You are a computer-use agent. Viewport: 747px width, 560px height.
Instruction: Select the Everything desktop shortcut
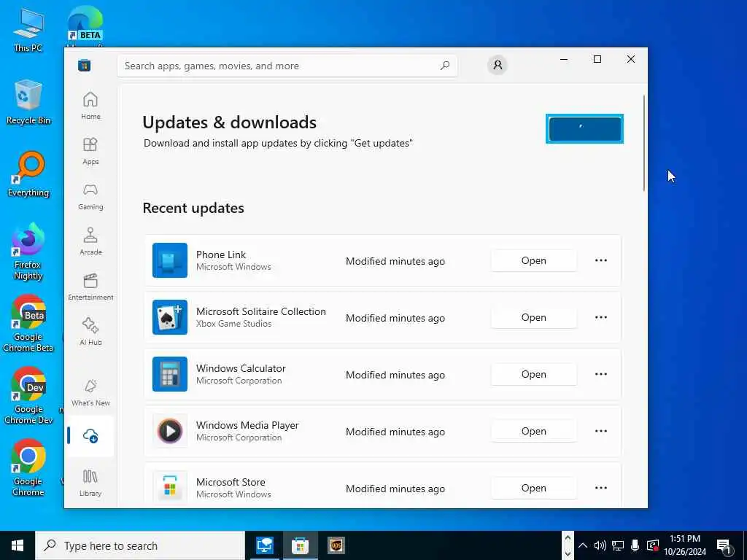pos(28,174)
